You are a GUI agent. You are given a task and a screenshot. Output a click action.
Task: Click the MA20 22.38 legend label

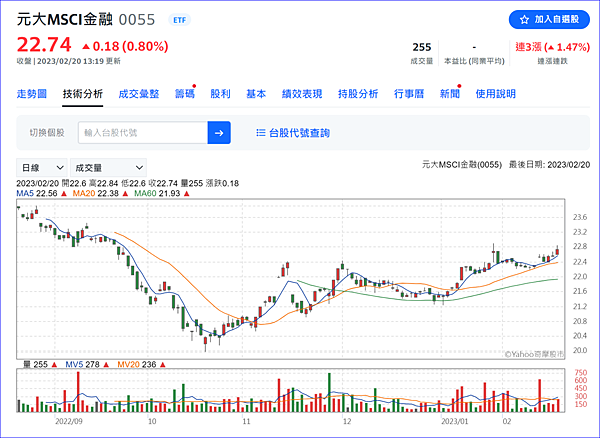tap(100, 194)
